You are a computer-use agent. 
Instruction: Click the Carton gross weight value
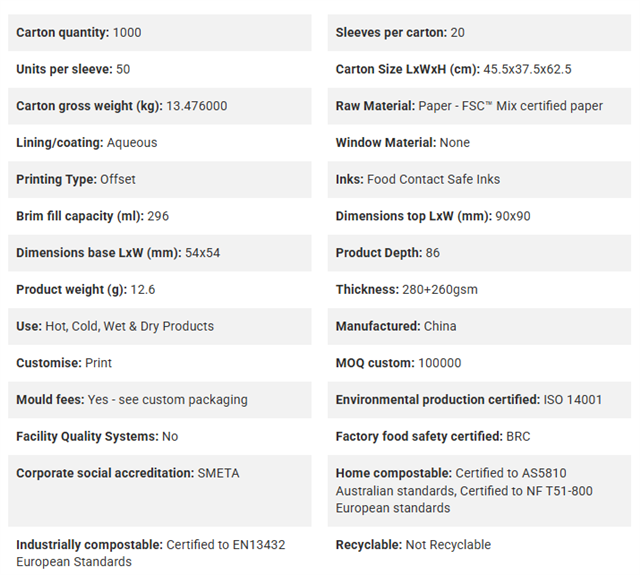point(196,106)
